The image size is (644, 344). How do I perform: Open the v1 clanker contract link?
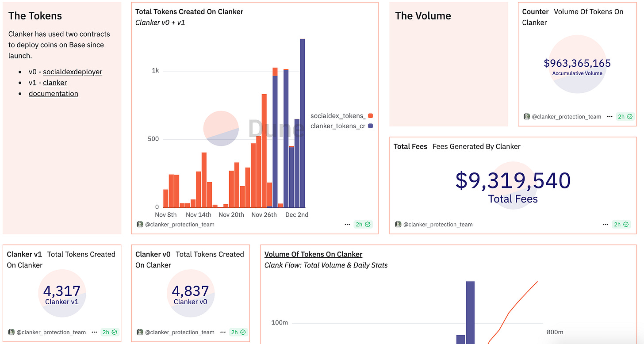click(x=55, y=83)
